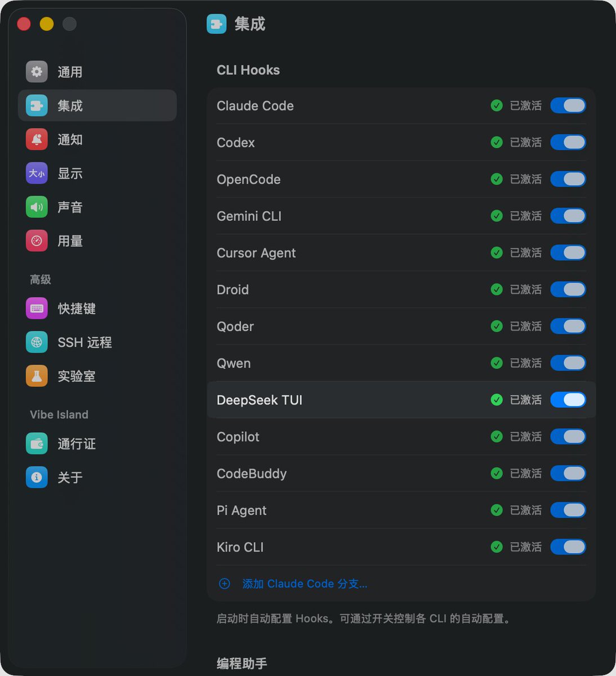Screen dimensions: 616x676
Task: Toggle the DeepSeek TUI switch
Action: pyautogui.click(x=568, y=399)
